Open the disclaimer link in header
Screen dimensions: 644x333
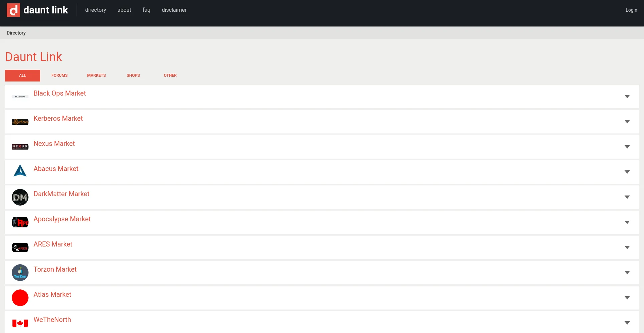point(174,10)
